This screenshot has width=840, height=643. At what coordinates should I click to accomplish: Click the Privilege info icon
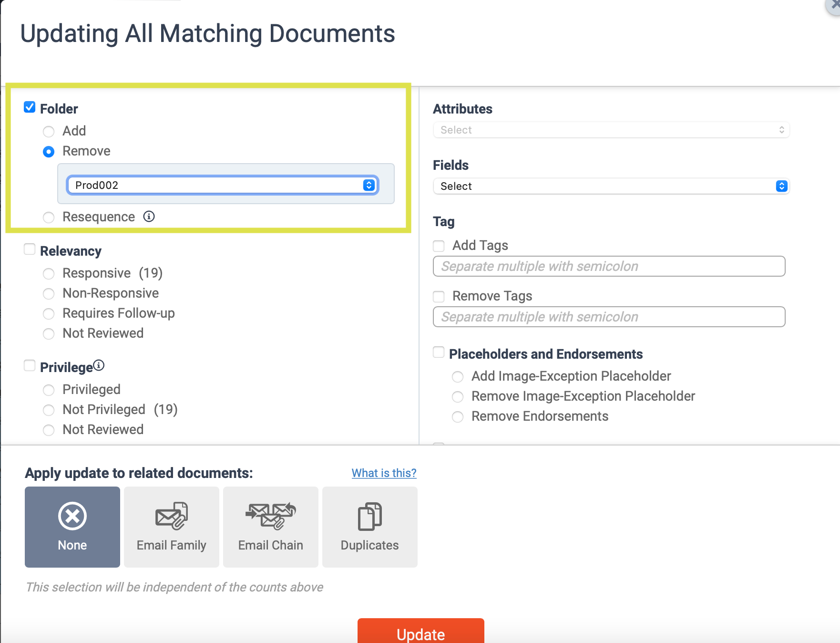click(x=99, y=365)
